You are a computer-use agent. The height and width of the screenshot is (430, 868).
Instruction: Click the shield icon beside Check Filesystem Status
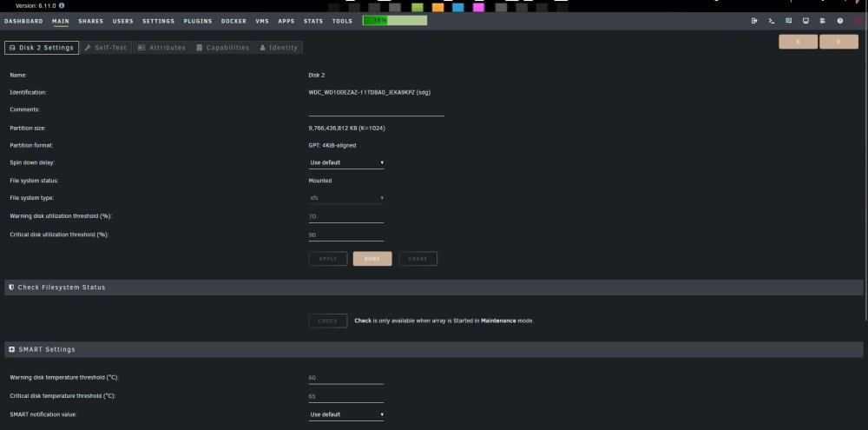(11, 288)
